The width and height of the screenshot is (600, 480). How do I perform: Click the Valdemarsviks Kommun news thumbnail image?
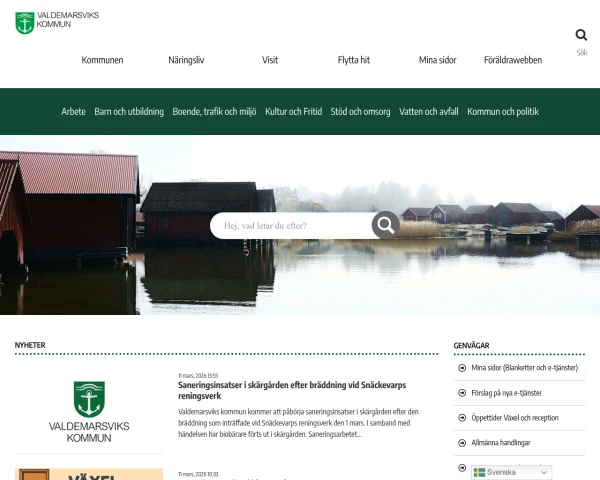coord(89,412)
